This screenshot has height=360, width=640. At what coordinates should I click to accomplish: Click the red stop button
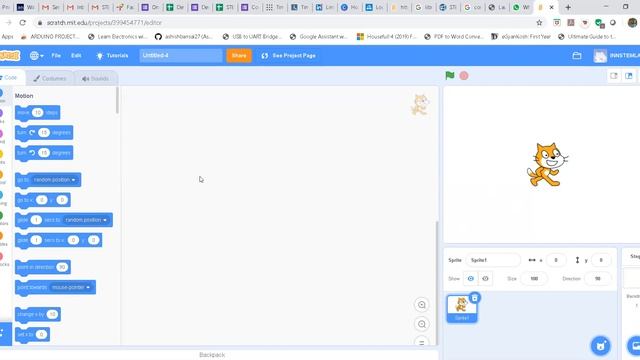464,76
